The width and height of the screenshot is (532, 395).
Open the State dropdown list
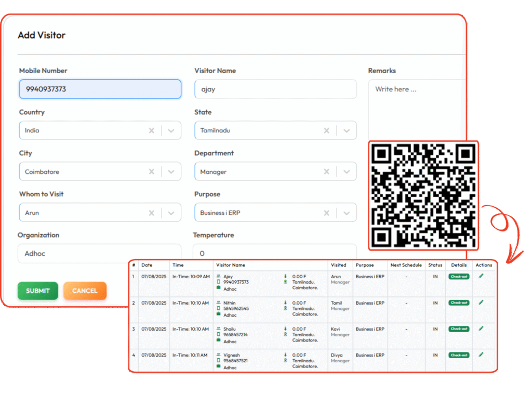pos(347,130)
